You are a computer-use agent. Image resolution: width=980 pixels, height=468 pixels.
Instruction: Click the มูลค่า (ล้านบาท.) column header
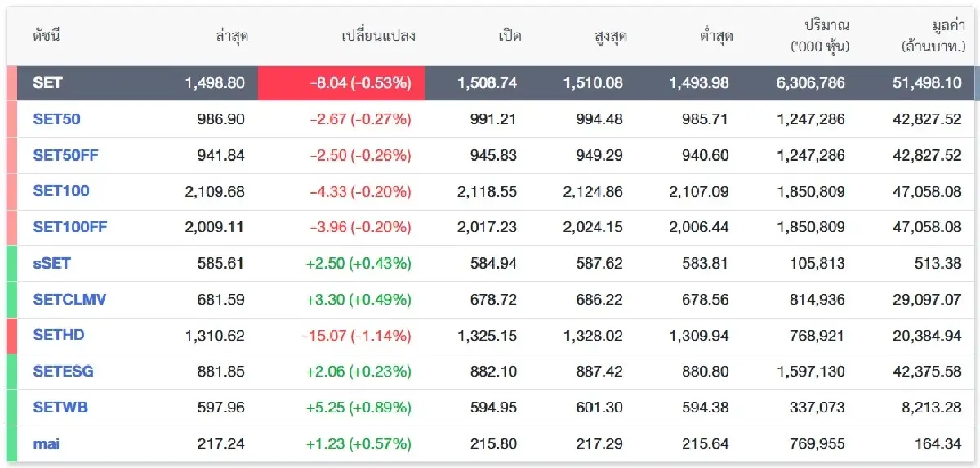(x=932, y=37)
